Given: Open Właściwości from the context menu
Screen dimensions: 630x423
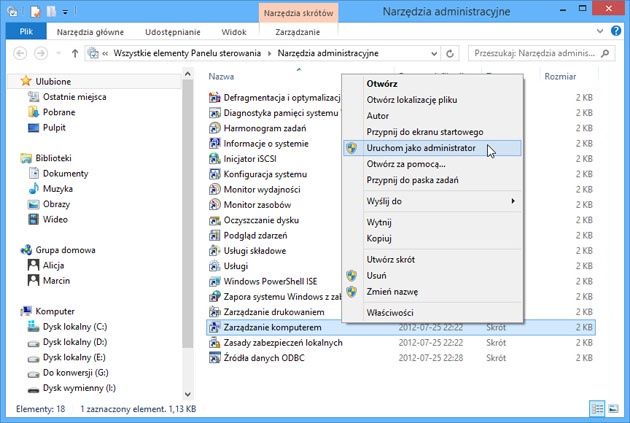Looking at the screenshot, I should pyautogui.click(x=432, y=313).
